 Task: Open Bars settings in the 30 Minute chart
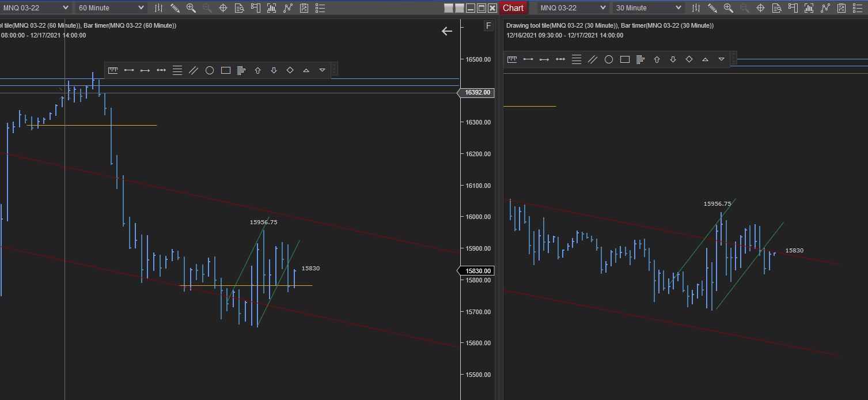pyautogui.click(x=696, y=8)
